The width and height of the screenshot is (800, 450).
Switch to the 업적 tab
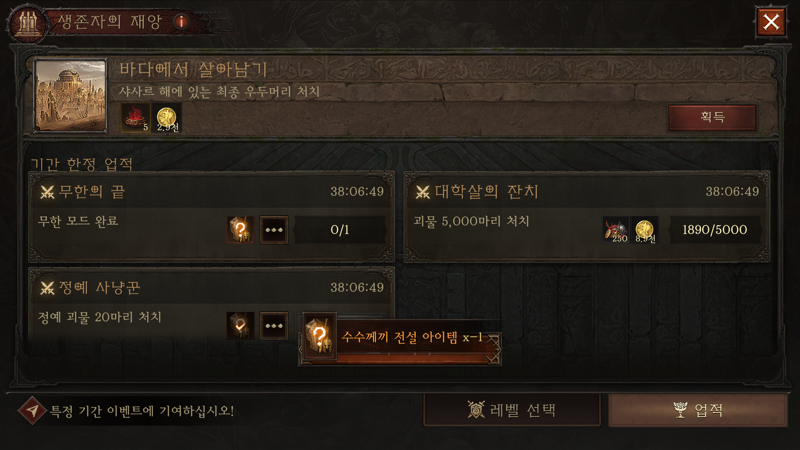698,410
